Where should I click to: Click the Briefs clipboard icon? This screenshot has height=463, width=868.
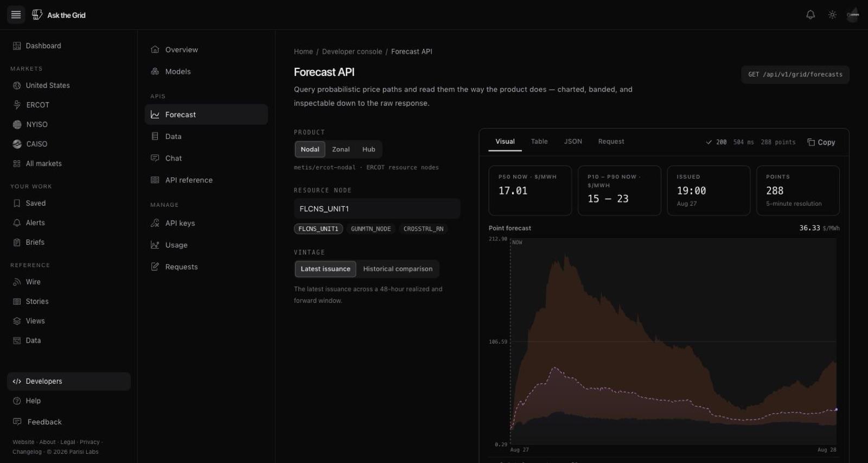point(17,243)
